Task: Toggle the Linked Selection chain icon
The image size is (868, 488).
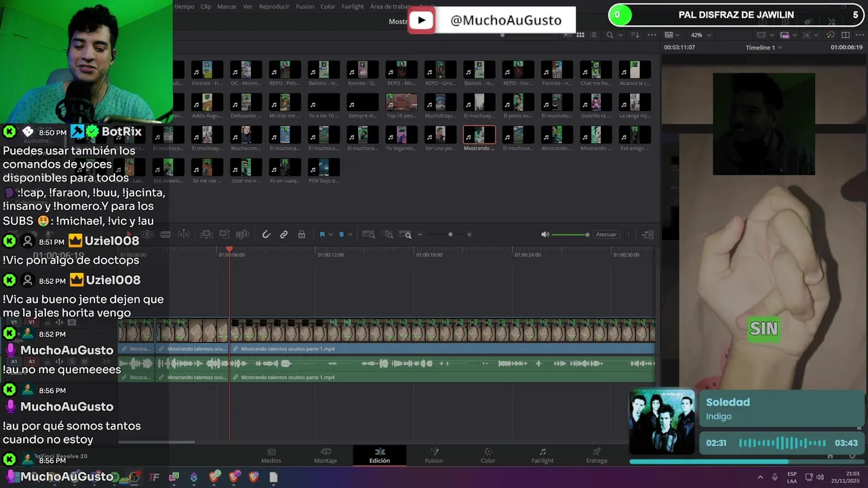Action: (284, 235)
